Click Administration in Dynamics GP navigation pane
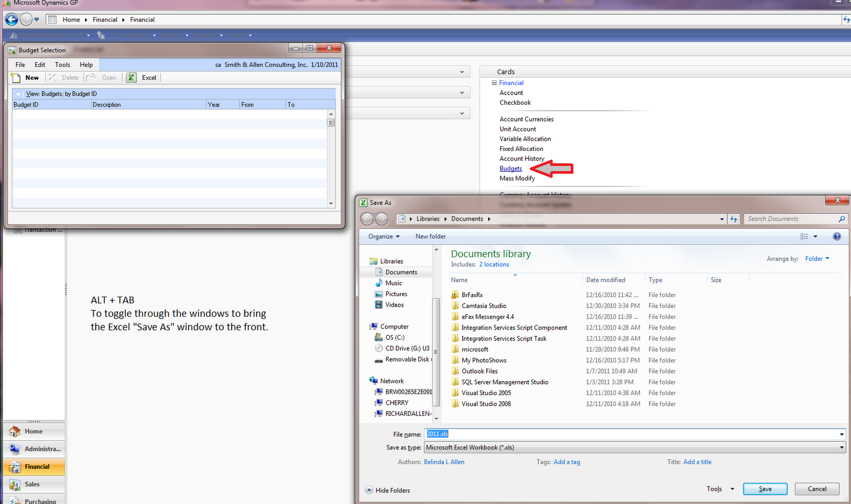 34,449
